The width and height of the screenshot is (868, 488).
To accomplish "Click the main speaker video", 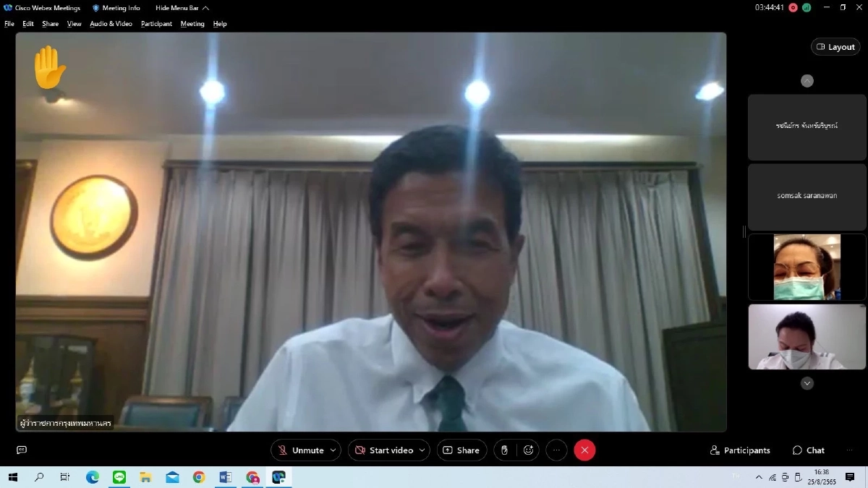I will pyautogui.click(x=371, y=232).
